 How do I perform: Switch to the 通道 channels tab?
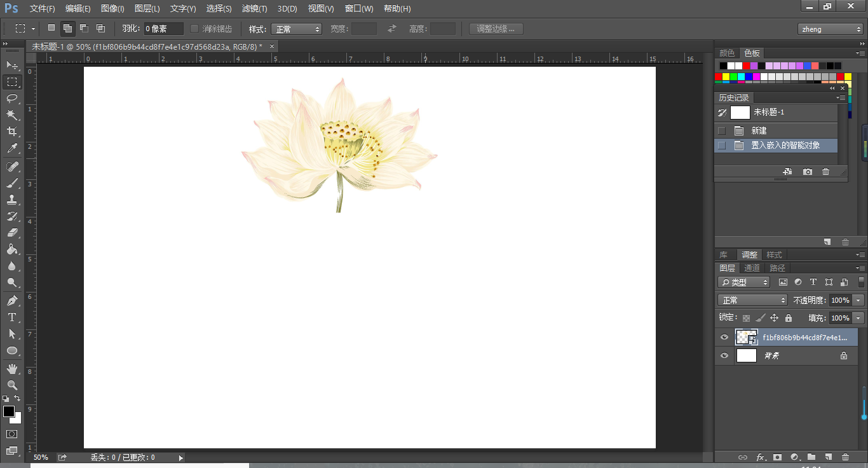click(x=752, y=268)
